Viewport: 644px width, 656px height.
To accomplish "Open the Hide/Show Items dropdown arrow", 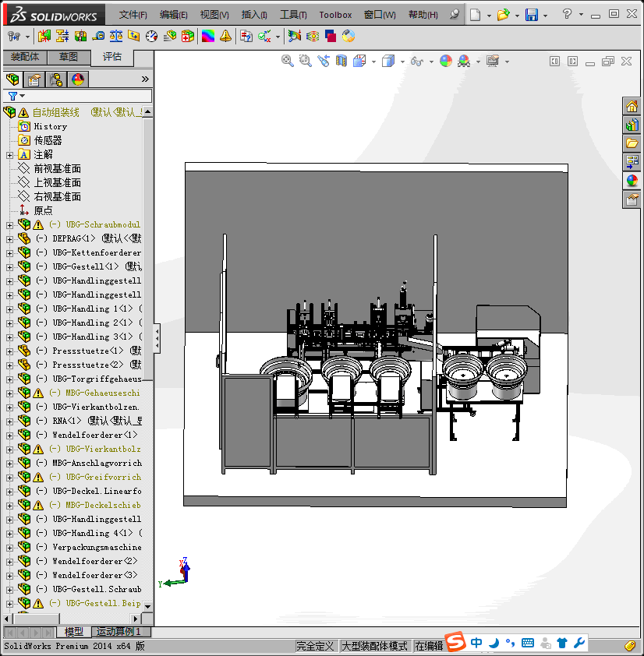I will (431, 62).
